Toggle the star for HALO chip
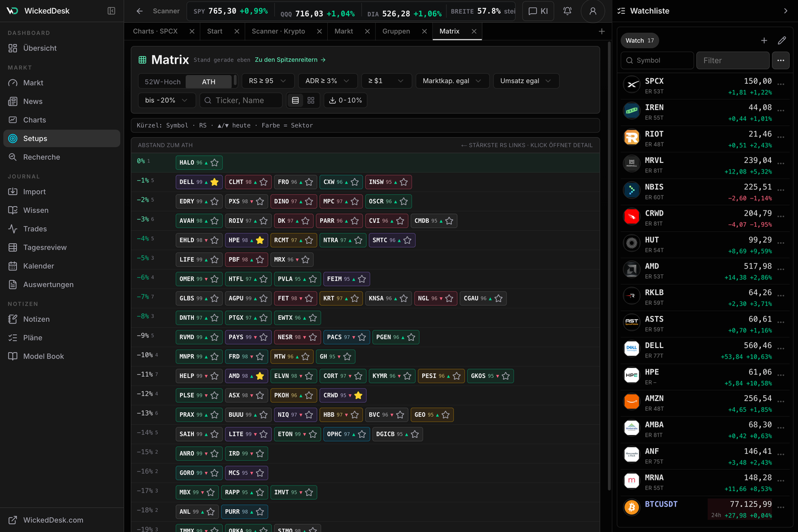 click(214, 162)
